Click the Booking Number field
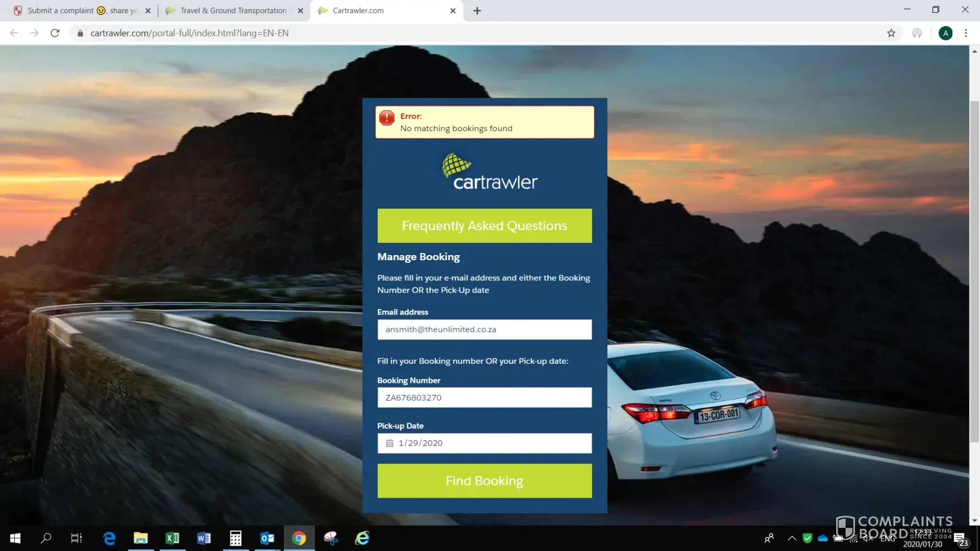Image resolution: width=980 pixels, height=551 pixels. 484,397
